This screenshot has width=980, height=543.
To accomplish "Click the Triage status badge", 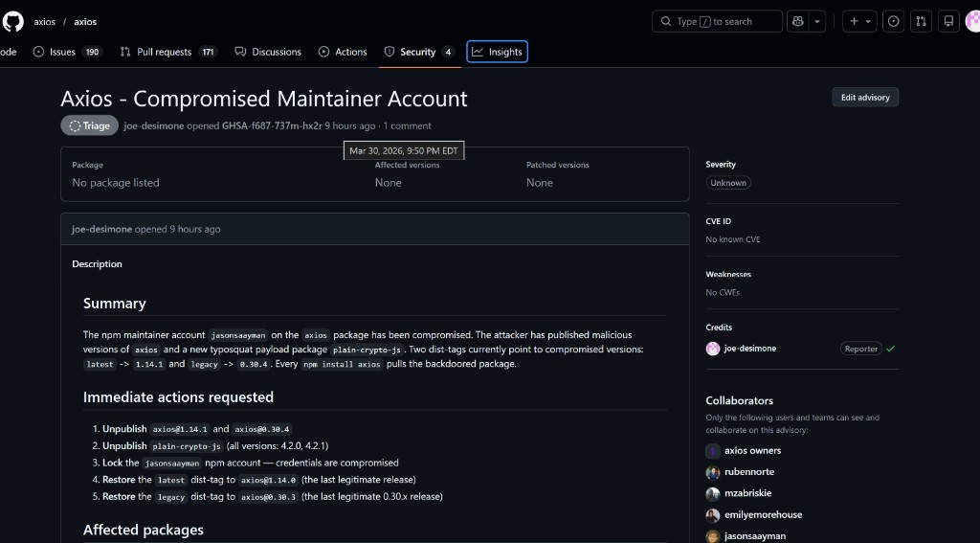I will click(x=89, y=125).
